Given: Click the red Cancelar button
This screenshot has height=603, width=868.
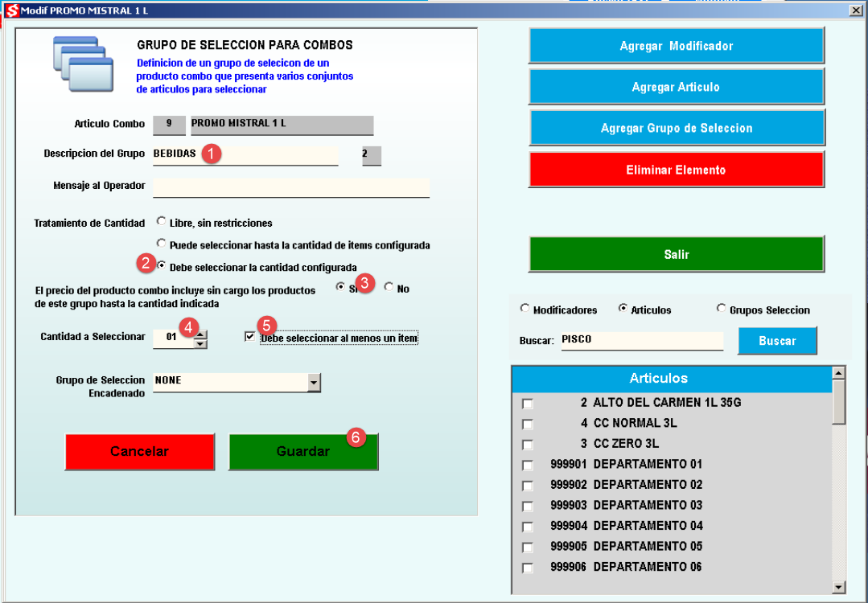Looking at the screenshot, I should (x=139, y=451).
